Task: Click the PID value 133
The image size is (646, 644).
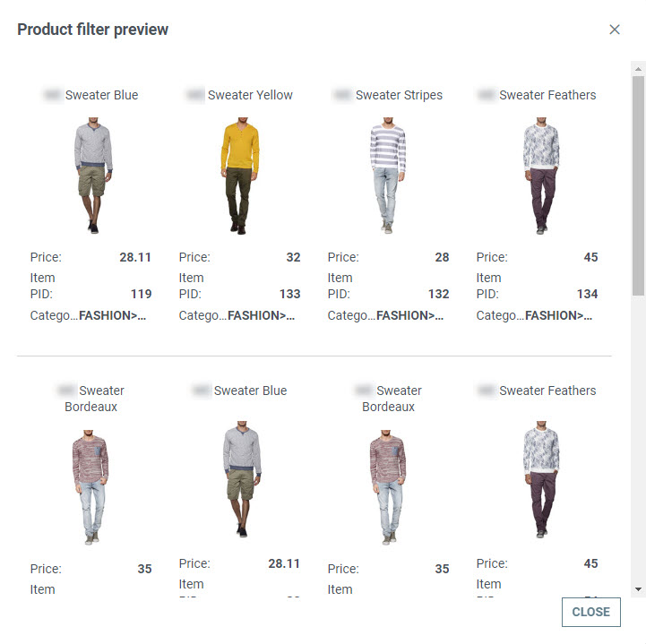Action: click(289, 294)
